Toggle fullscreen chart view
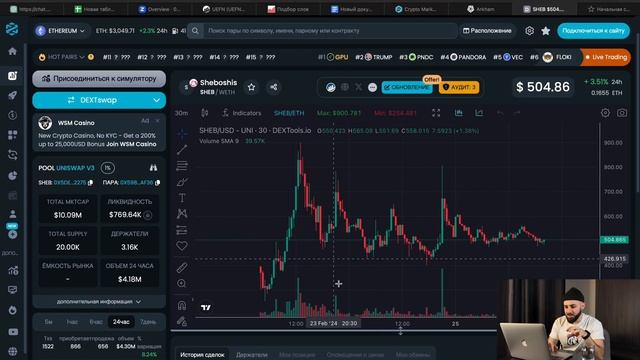 coord(436,113)
